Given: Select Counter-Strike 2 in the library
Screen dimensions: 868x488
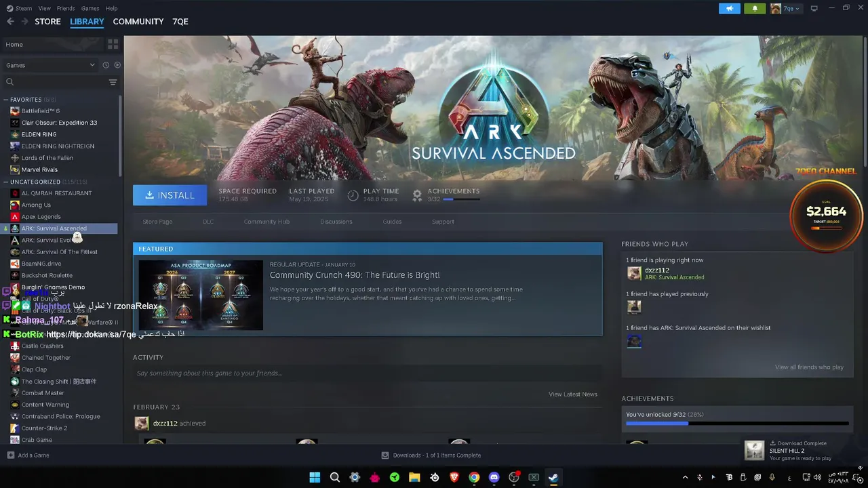Looking at the screenshot, I should 44,428.
